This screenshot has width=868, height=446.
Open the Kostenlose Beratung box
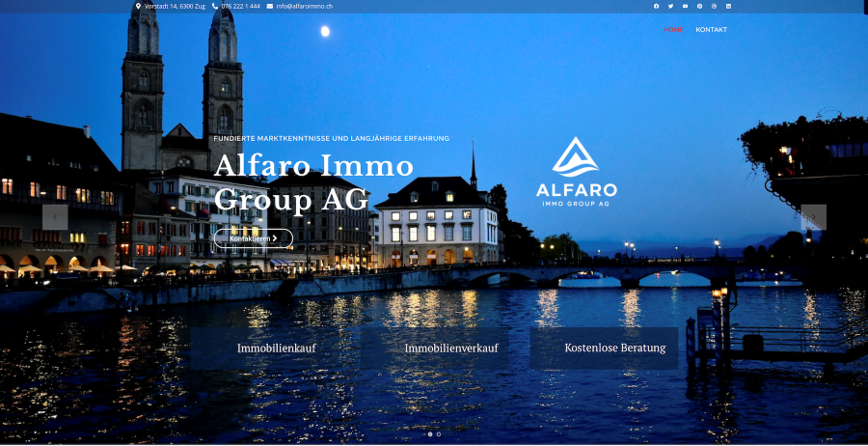point(604,348)
